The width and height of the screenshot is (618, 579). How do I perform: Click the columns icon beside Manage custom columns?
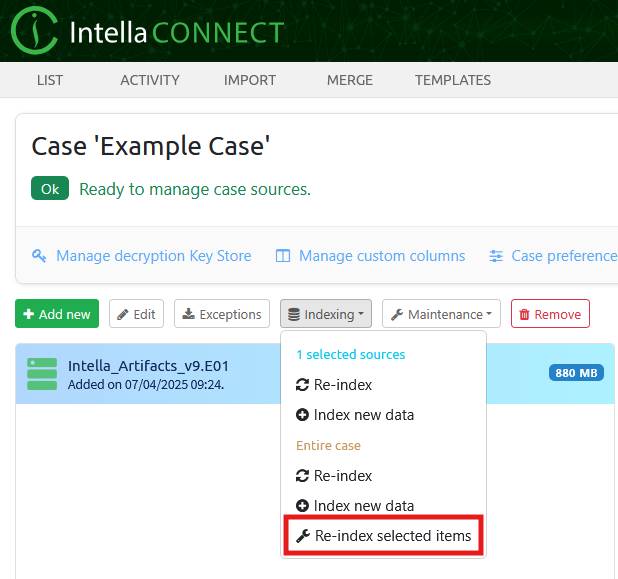[283, 256]
